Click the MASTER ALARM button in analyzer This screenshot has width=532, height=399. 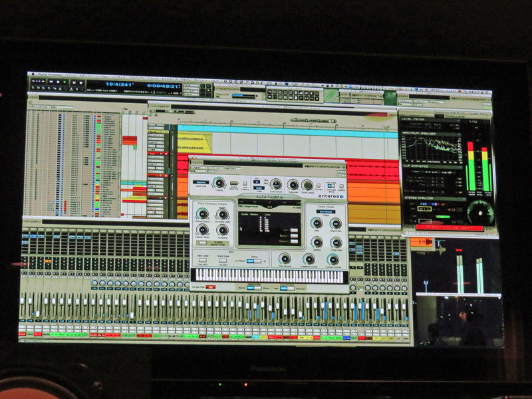pos(450,228)
